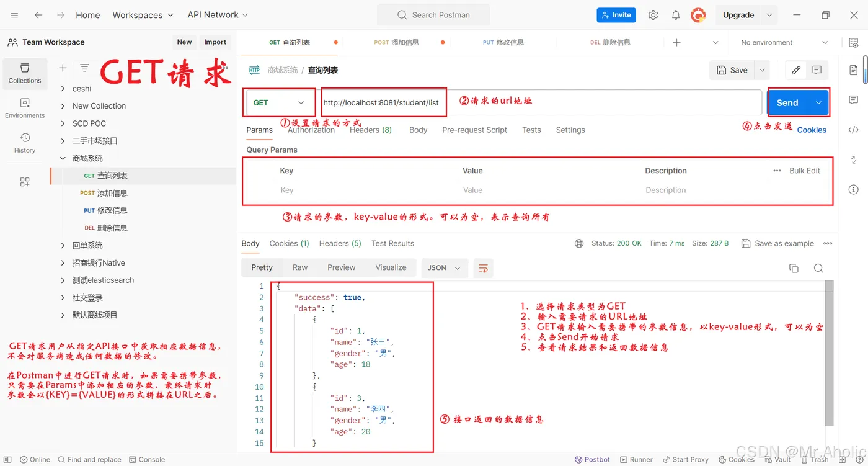Viewport: 868px width, 466px height.
Task: Open the API Network menu
Action: point(218,15)
